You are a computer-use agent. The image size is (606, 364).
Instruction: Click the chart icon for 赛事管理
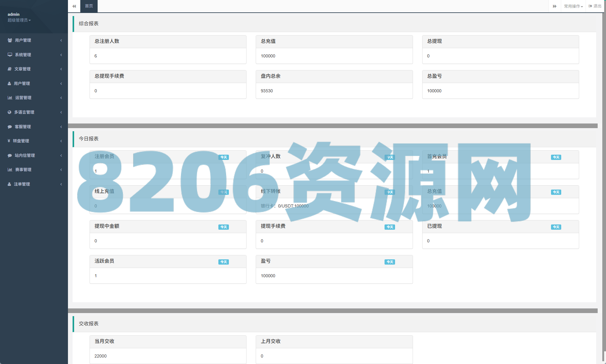[x=10, y=169]
